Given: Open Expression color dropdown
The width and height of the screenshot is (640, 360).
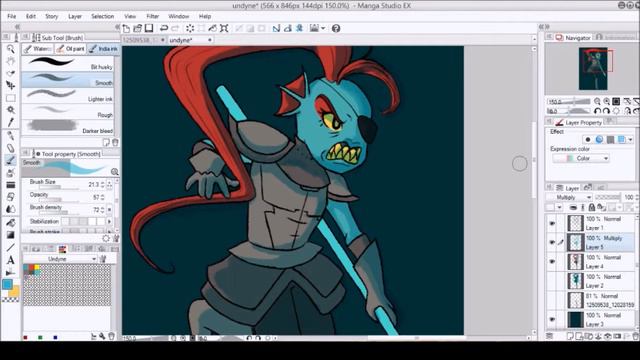Looking at the screenshot, I should (x=581, y=158).
